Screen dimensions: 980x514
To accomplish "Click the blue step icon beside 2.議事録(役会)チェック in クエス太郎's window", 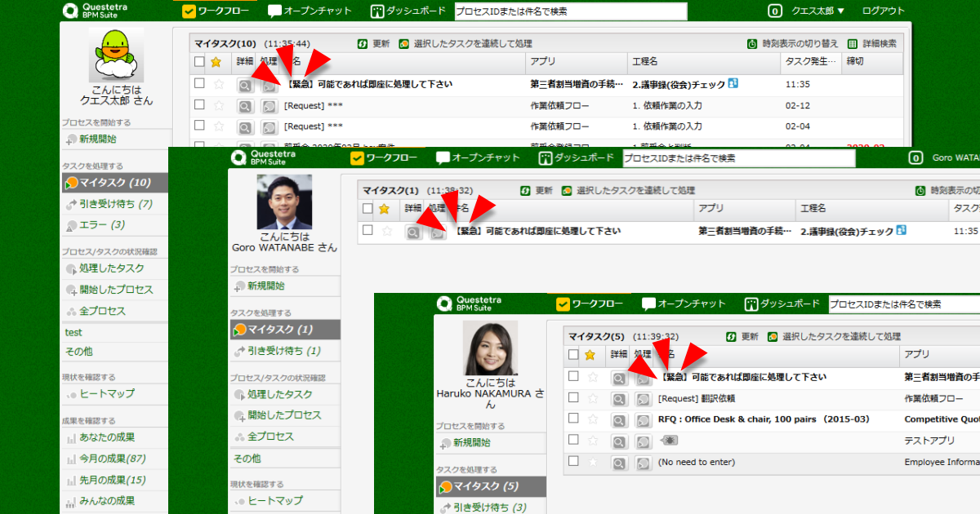I will tap(733, 83).
